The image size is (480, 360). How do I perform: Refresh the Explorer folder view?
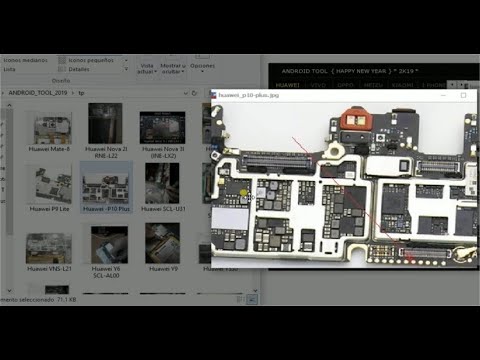(194, 93)
